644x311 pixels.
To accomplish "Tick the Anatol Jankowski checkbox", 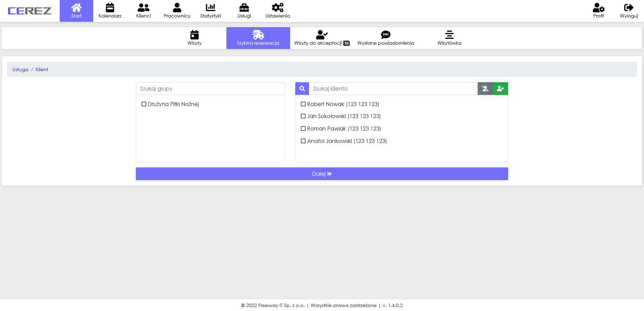I will [x=303, y=141].
